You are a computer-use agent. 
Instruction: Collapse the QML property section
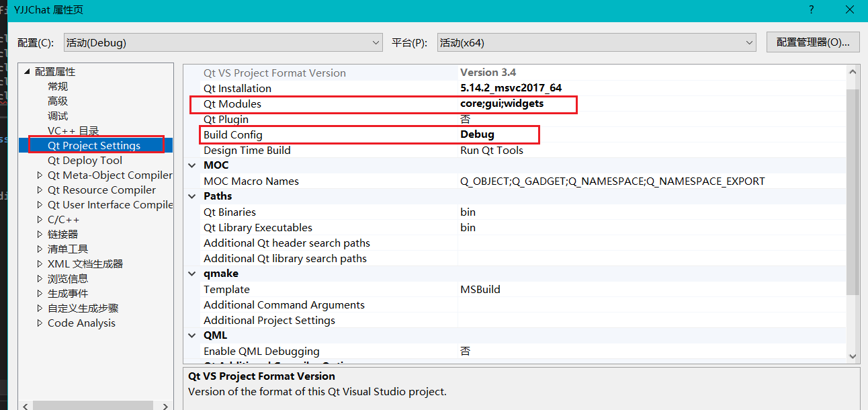pyautogui.click(x=193, y=335)
